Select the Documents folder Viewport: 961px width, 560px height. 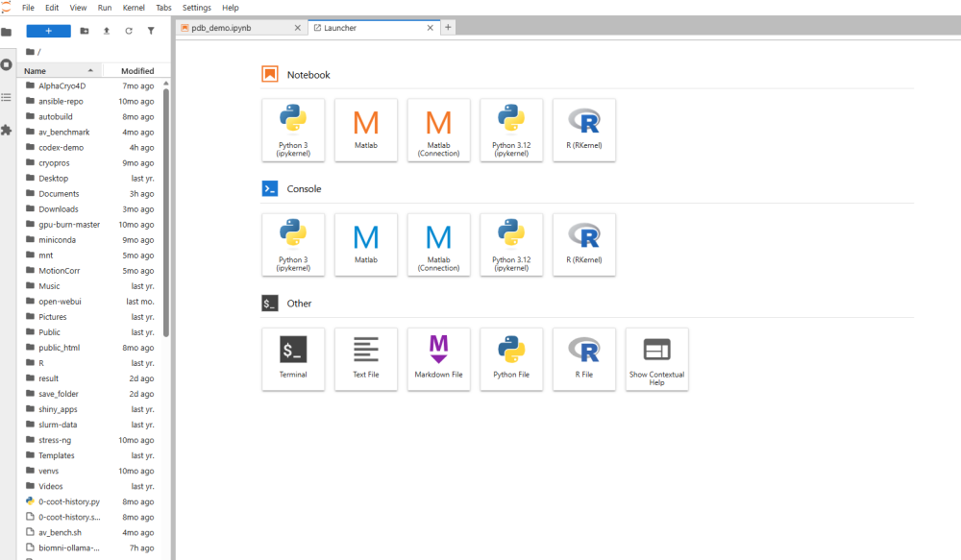coord(89,194)
